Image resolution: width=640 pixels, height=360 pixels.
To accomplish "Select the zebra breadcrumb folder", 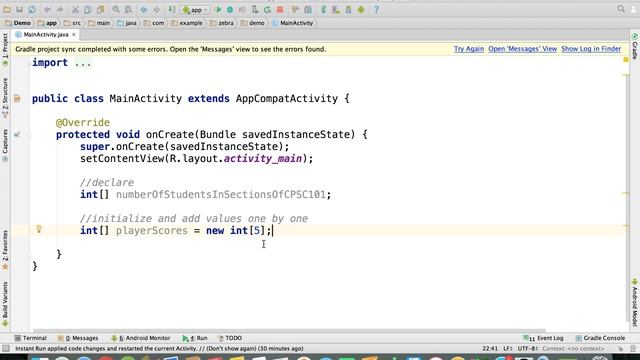I will pos(222,23).
